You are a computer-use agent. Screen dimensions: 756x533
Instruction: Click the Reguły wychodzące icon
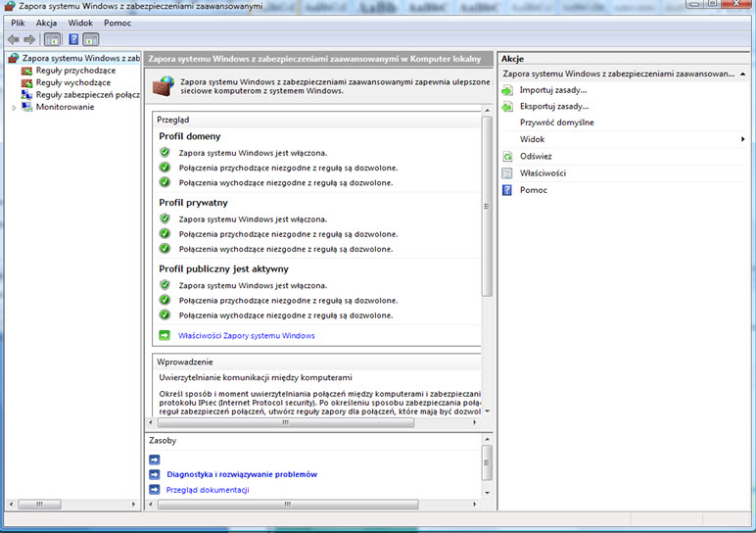pyautogui.click(x=26, y=82)
